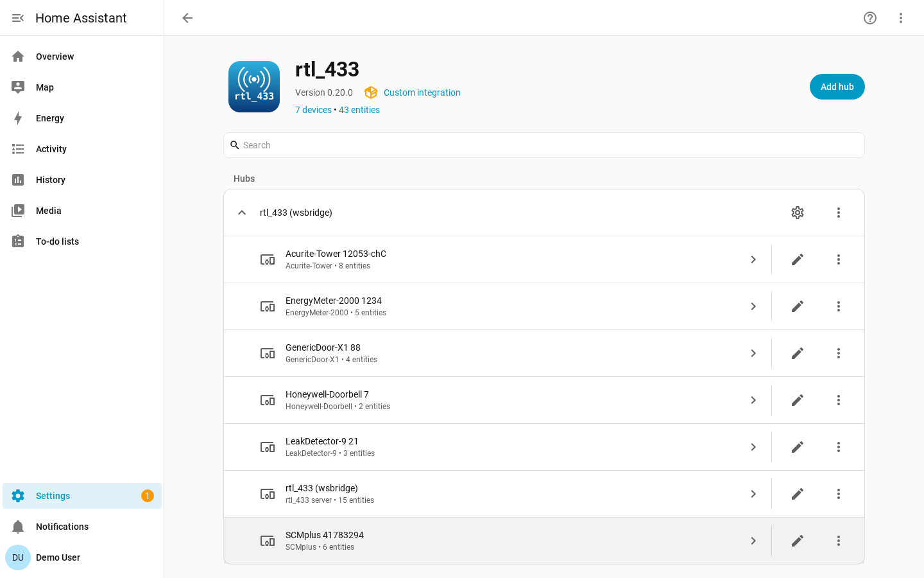Viewport: 924px width, 578px height.
Task: Go to the Map page
Action: [82, 87]
